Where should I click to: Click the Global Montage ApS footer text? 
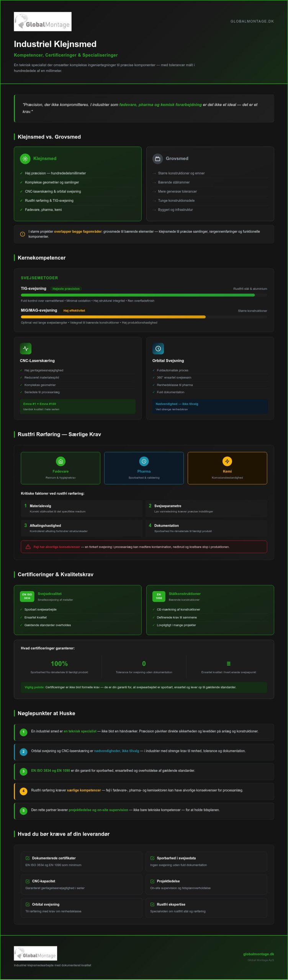(261, 960)
